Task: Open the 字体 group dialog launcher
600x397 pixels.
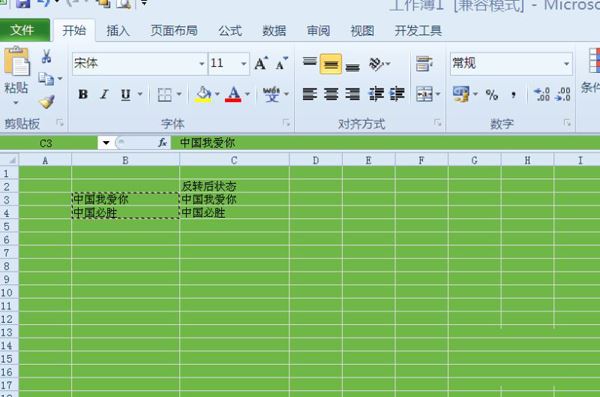Action: [286, 123]
